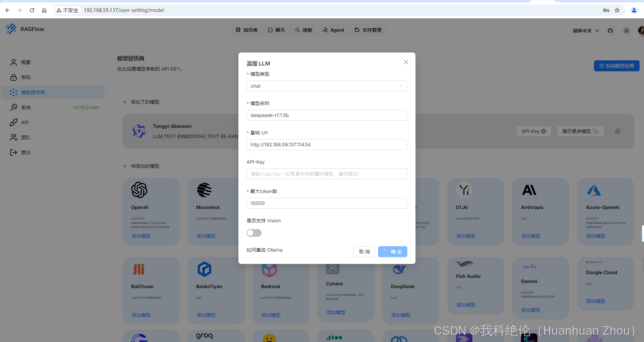Select 登出 in the sidebar
Viewport: 644px width, 342px height.
(53, 152)
